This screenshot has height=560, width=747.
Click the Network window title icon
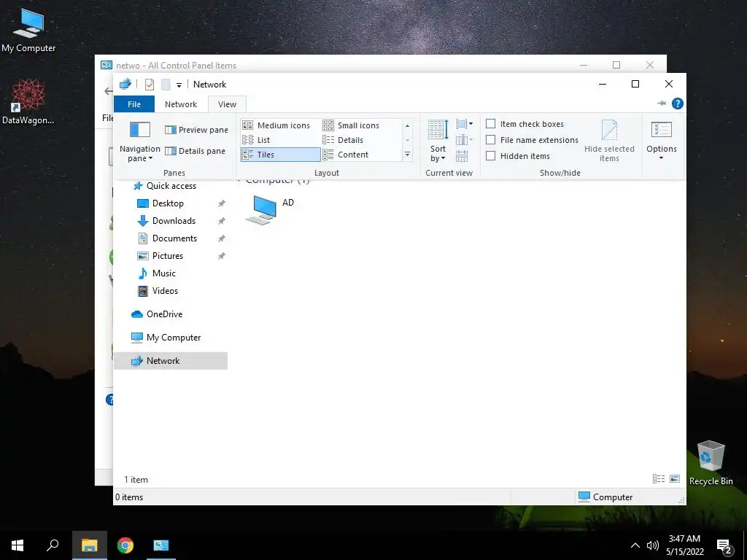(x=125, y=85)
